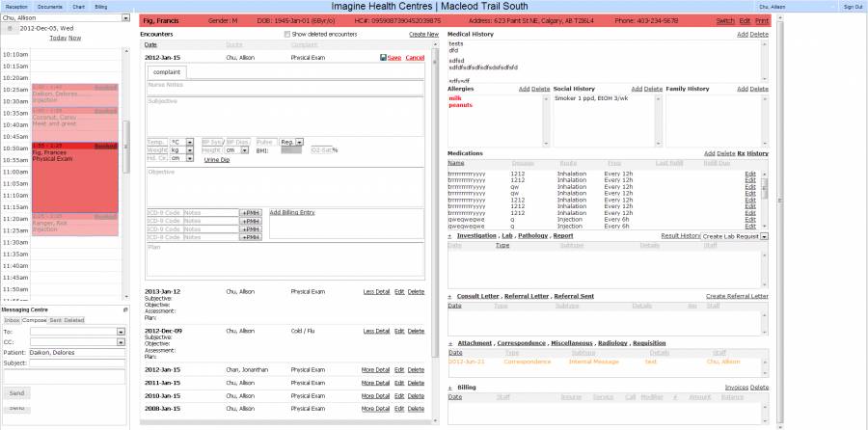868x430 pixels.
Task: Open the Documents menu
Action: [51, 7]
